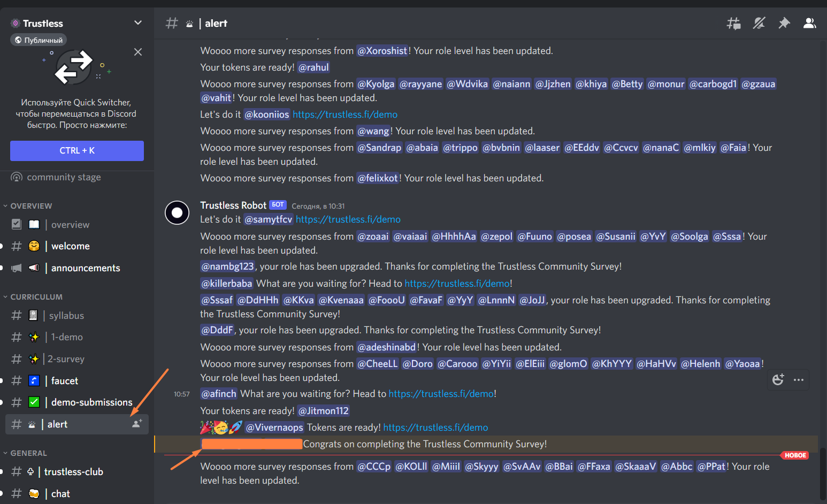
Task: Select the alert channel
Action: [76, 424]
